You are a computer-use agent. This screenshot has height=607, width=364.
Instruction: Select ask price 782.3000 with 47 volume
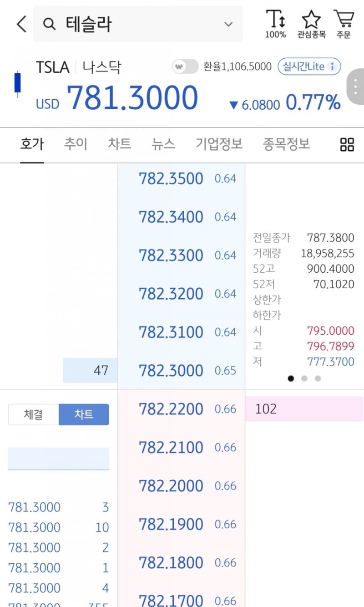coord(171,370)
